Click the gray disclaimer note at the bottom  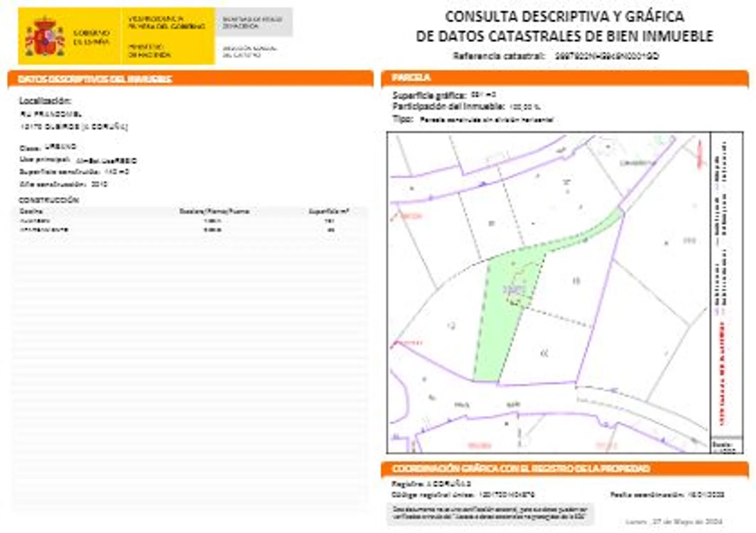(490, 513)
